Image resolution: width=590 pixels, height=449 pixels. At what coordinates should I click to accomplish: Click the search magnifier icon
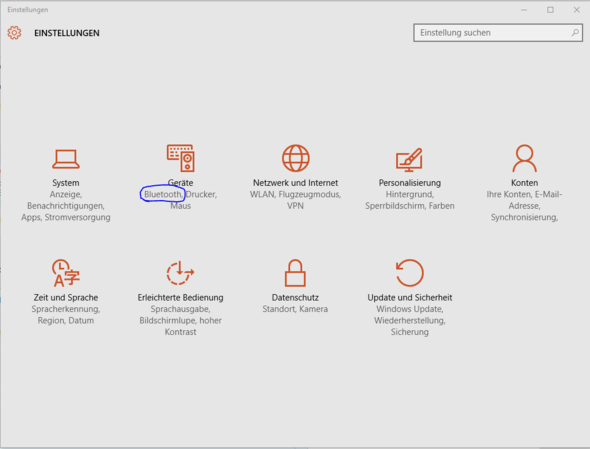click(x=575, y=33)
